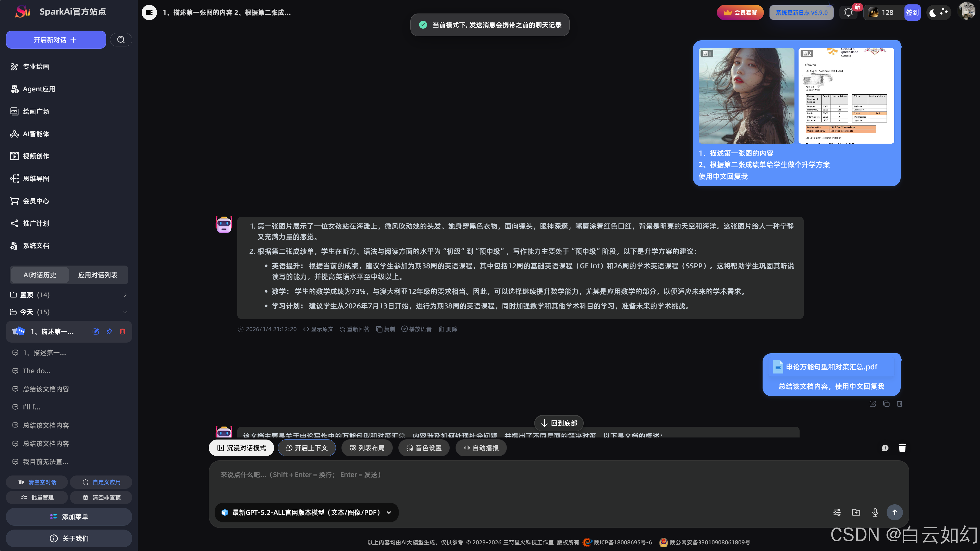
Task: Click 回到底部 to scroll down
Action: 559,423
